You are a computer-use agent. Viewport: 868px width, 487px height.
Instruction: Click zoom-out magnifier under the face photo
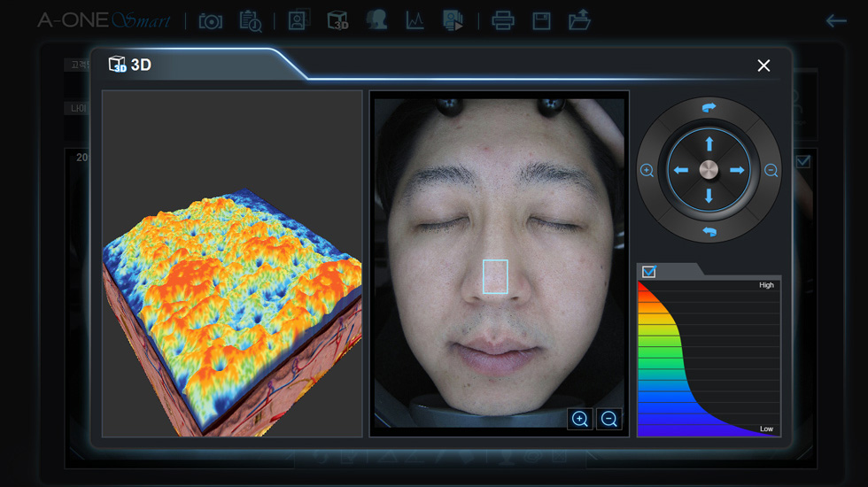pyautogui.click(x=608, y=419)
